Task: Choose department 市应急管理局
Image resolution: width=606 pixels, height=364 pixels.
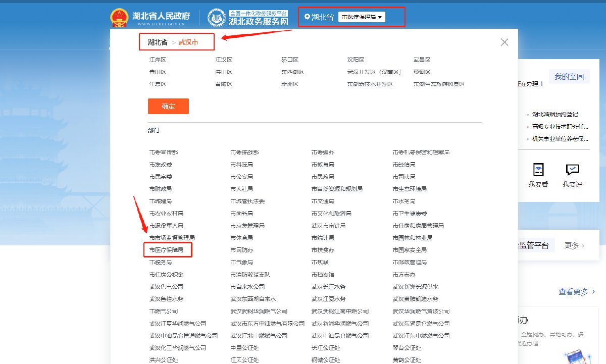Action: coord(247,226)
